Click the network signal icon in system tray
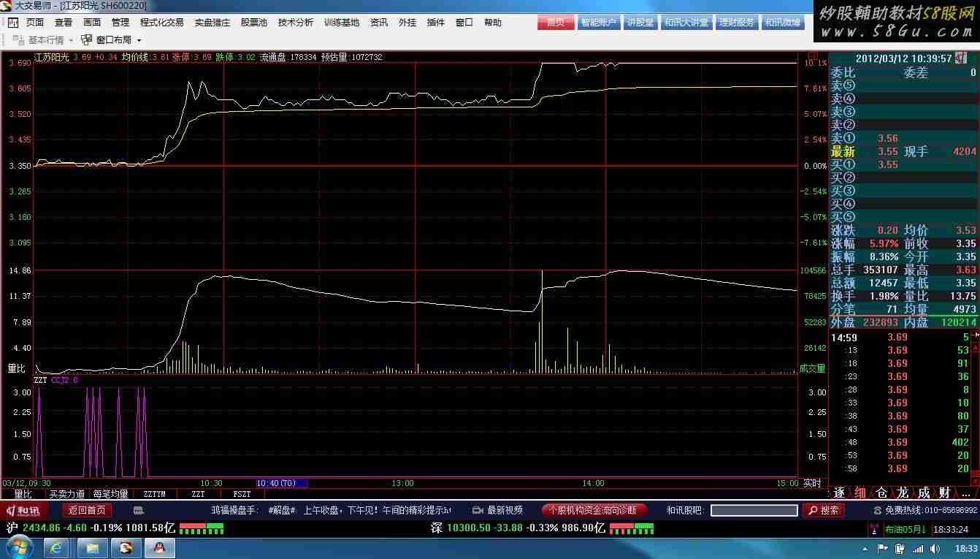The width and height of the screenshot is (980, 559). pyautogui.click(x=919, y=548)
